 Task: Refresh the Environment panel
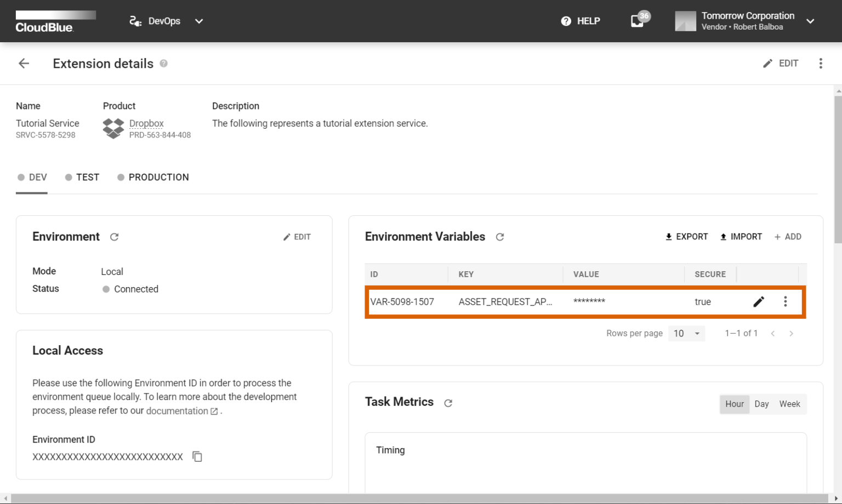coord(114,237)
